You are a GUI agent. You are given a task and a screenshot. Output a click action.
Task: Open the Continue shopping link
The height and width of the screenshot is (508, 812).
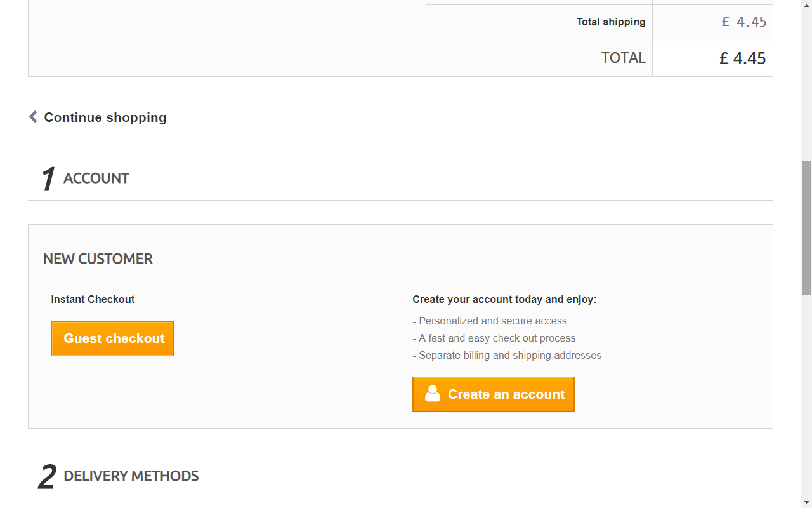[105, 117]
